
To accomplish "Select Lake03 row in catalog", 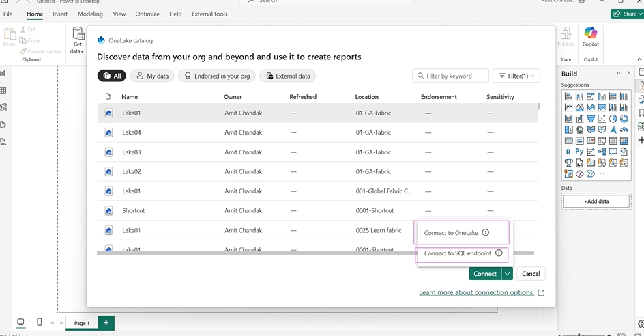I will 317,152.
